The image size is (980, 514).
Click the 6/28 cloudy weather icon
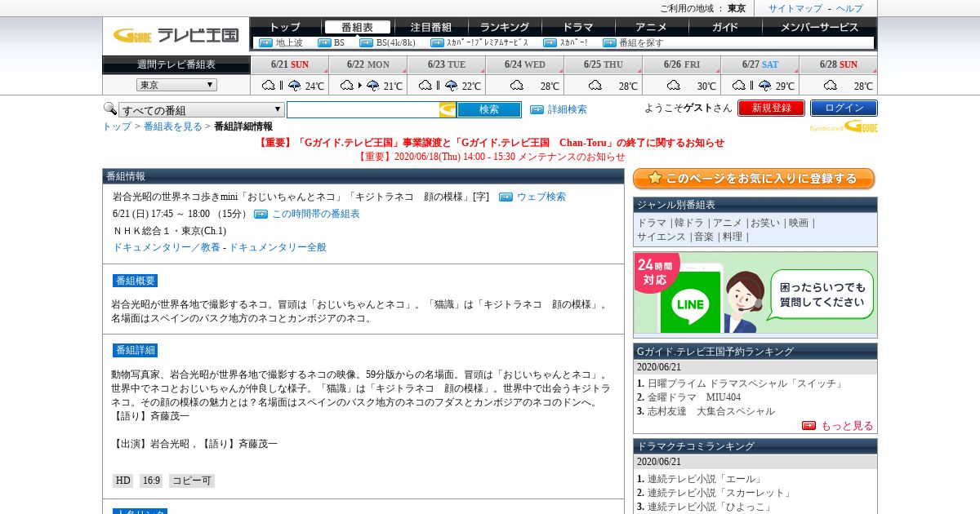click(831, 85)
